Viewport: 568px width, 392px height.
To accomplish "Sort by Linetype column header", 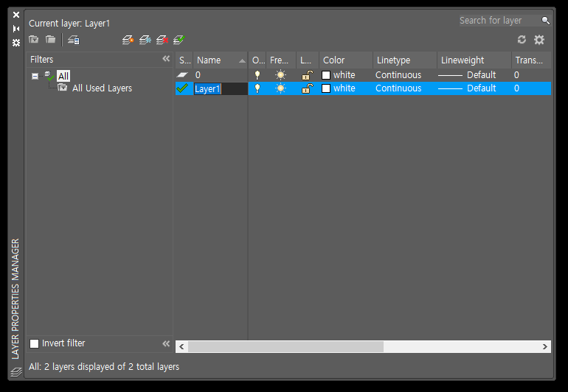I will point(405,60).
